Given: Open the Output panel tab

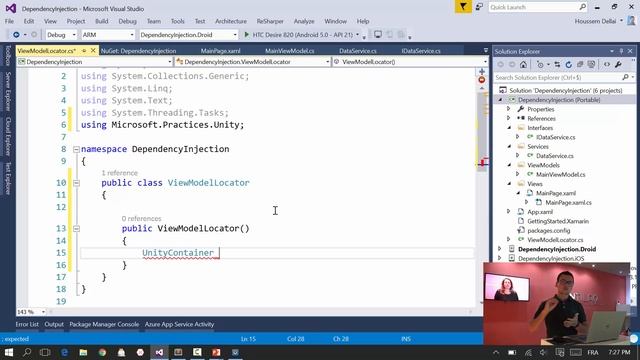Looking at the screenshot, I should point(54,324).
